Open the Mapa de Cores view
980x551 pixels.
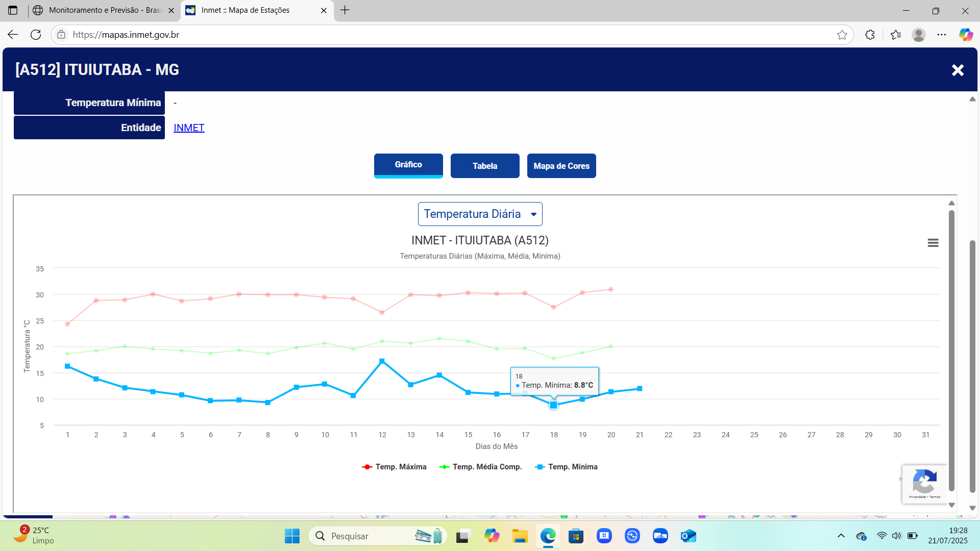click(x=561, y=166)
